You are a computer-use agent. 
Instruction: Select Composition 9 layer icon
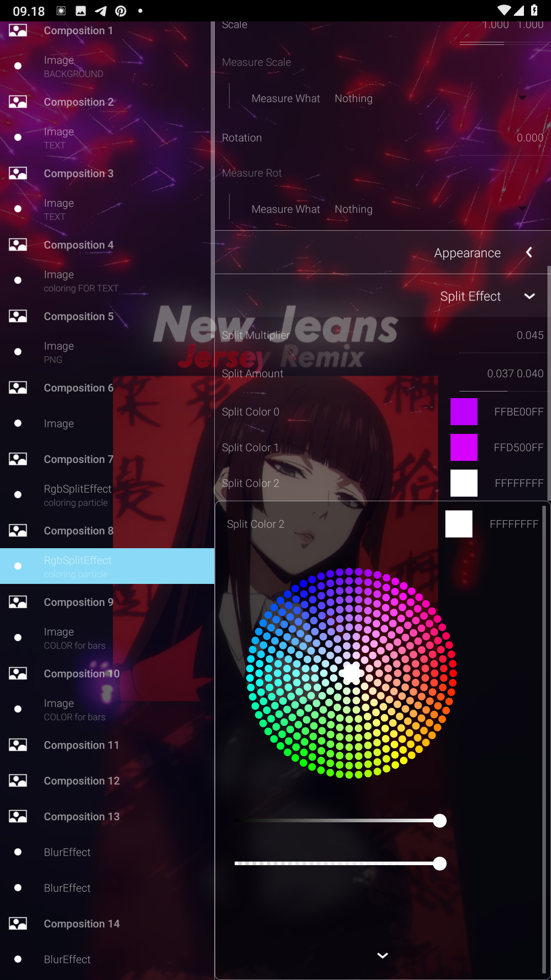[18, 602]
